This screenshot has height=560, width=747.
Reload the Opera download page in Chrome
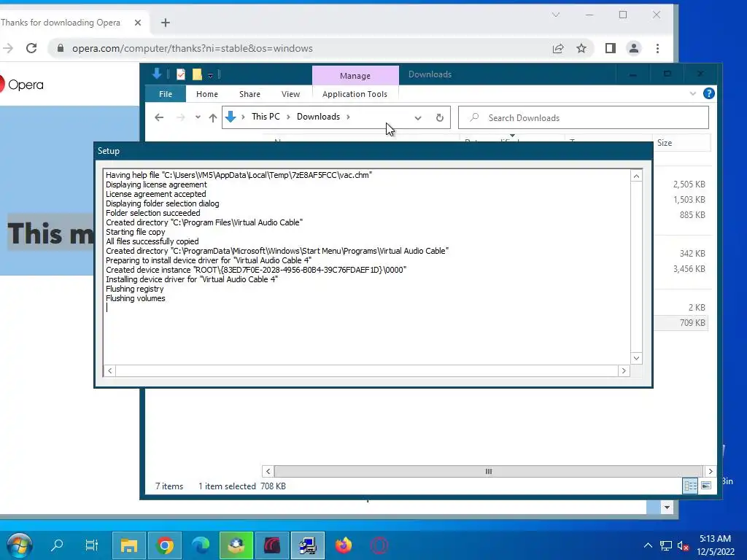(x=31, y=48)
